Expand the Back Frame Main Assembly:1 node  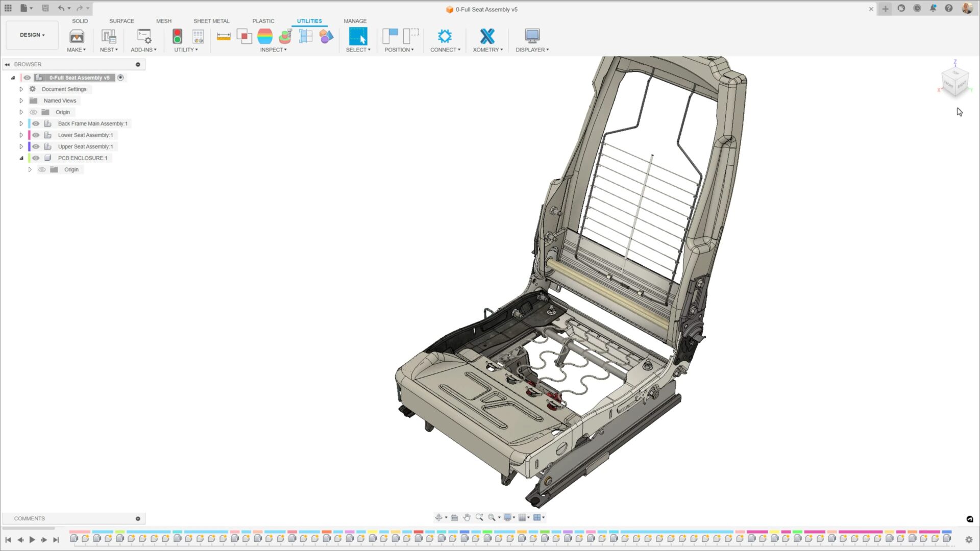pos(21,123)
